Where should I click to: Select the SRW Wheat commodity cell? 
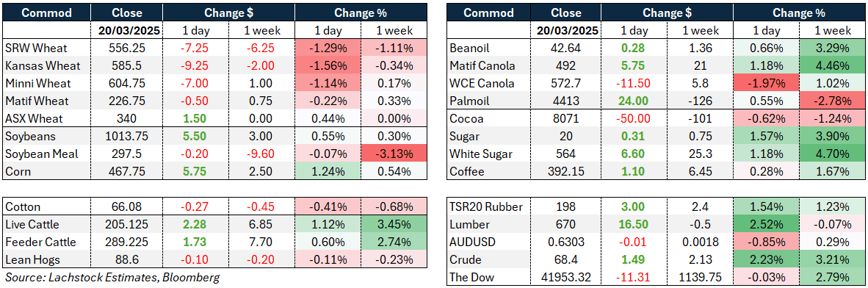47,48
